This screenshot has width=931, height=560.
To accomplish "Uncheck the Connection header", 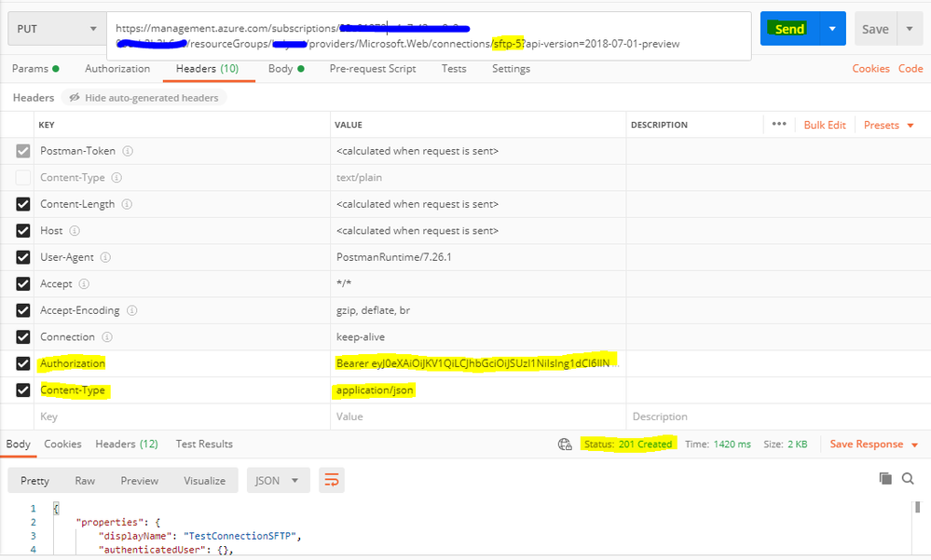I will tap(23, 336).
